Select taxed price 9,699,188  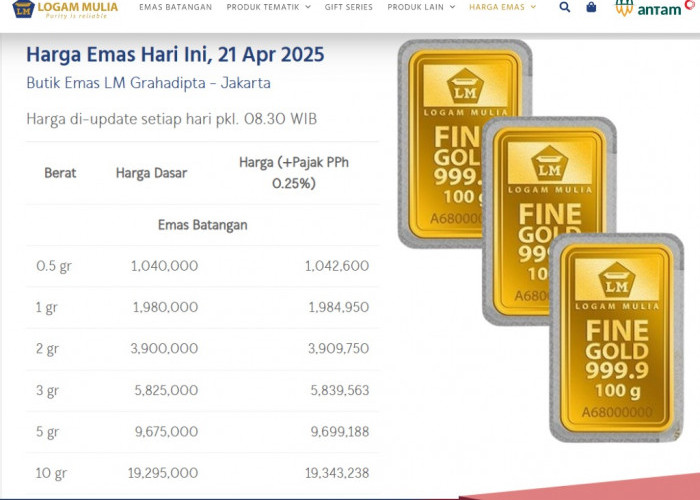(x=340, y=432)
